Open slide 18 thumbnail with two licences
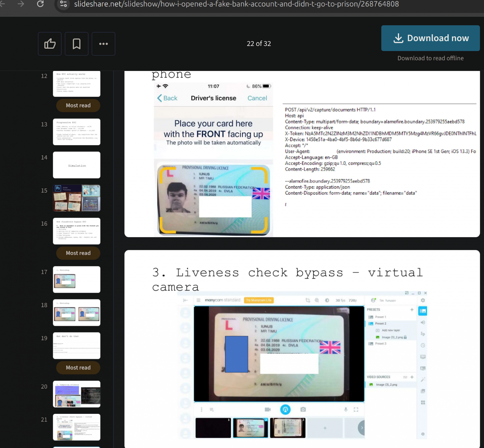 (77, 313)
